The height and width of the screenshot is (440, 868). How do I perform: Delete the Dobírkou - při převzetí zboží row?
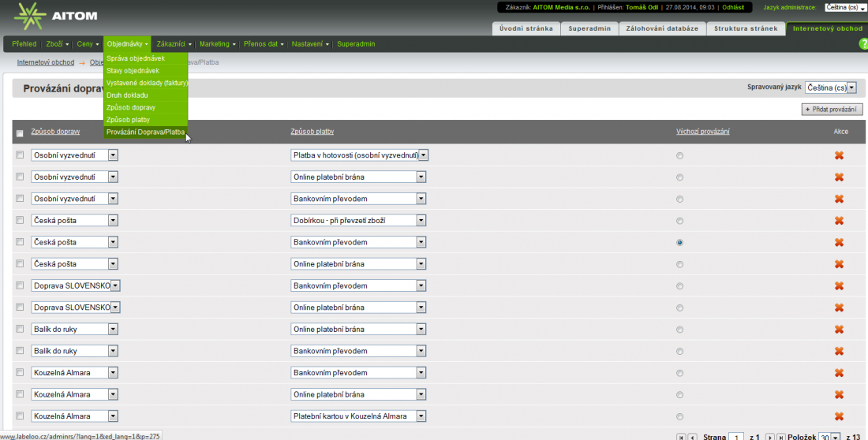839,221
